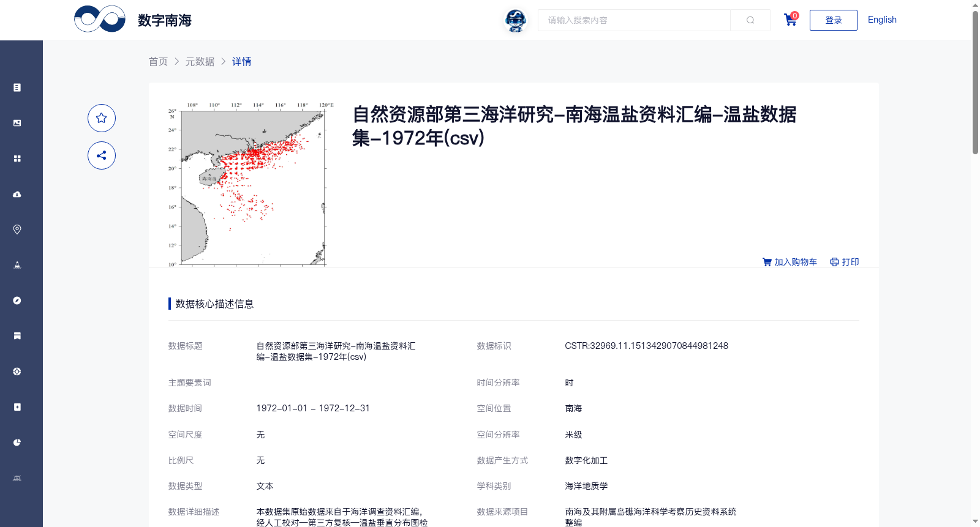980x527 pixels.
Task: Open the shopping cart in header
Action: 791,20
